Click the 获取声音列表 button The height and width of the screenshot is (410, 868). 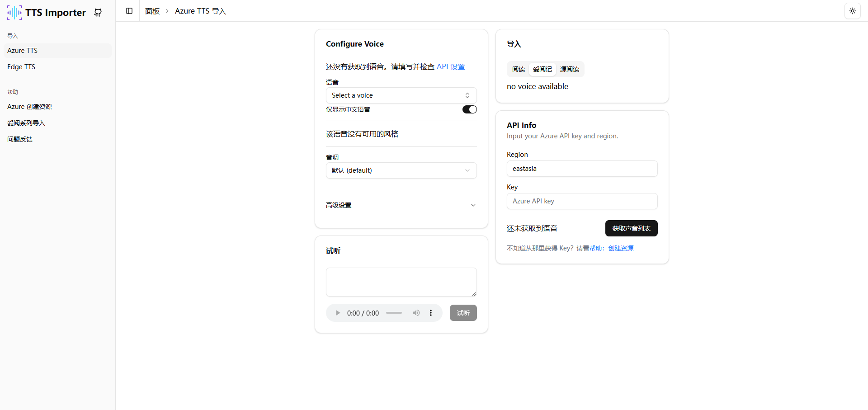(631, 228)
